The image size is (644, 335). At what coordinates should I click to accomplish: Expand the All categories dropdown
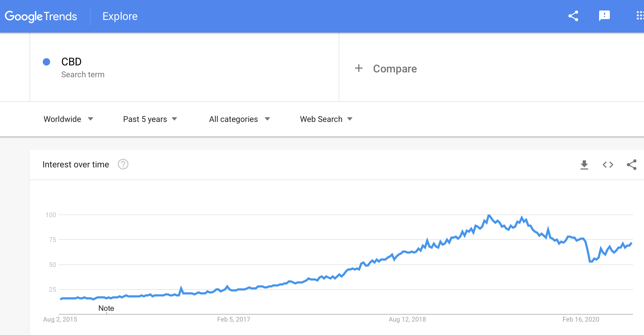click(239, 119)
